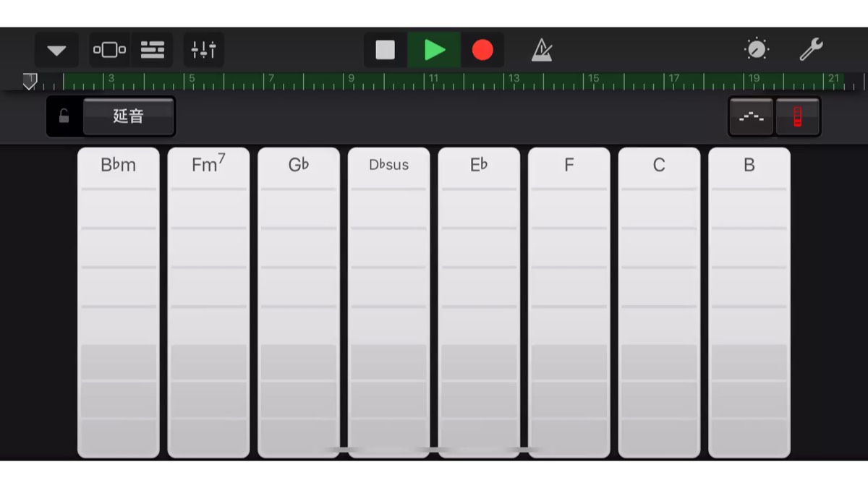868x488 pixels.
Task: Switch to tracks view icon
Action: tap(152, 50)
